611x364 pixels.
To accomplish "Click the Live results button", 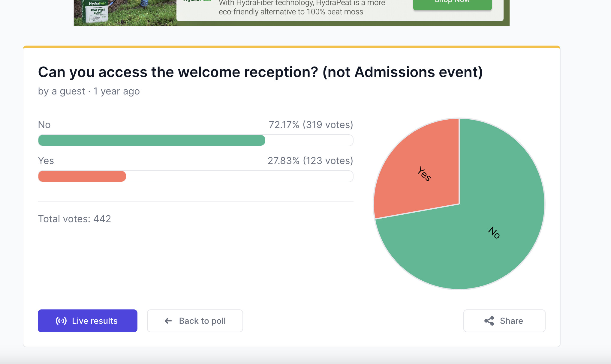I will (87, 321).
